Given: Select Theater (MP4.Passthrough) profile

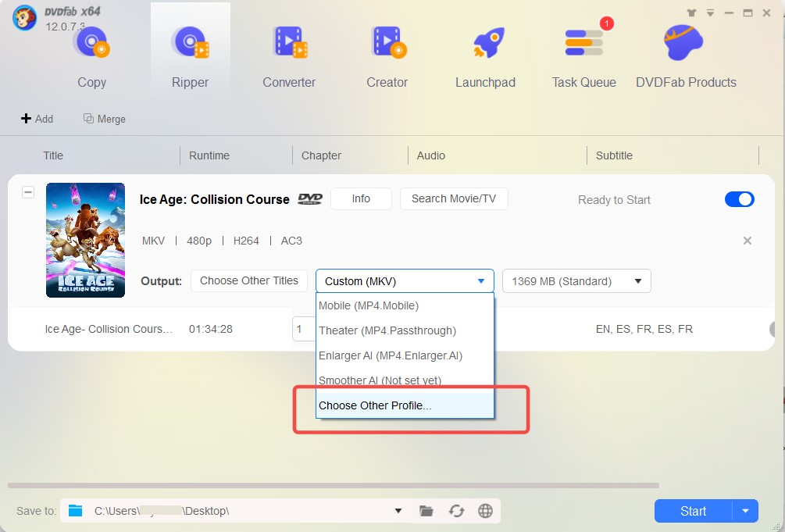Looking at the screenshot, I should [405, 330].
